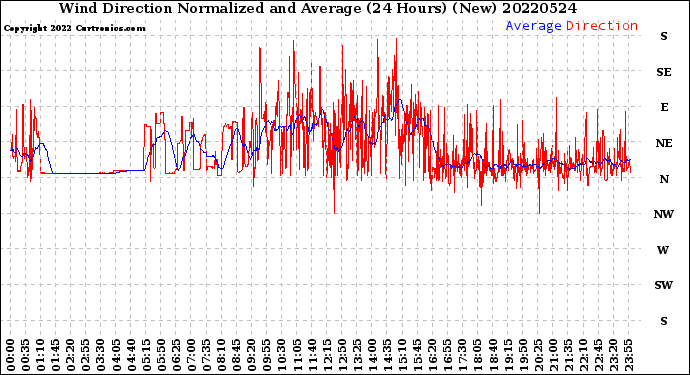Click the 21:00 time axis label
The width and height of the screenshot is (690, 375).
click(x=553, y=355)
